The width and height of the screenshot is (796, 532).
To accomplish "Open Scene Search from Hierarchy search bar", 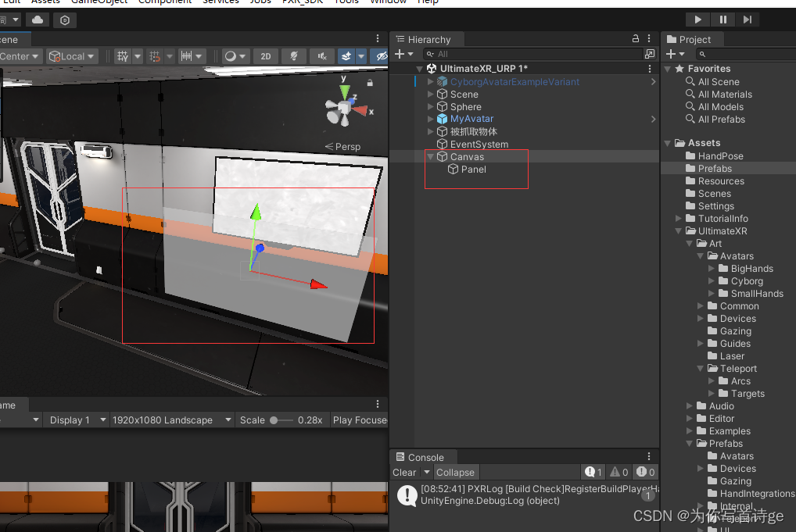I will [x=650, y=54].
